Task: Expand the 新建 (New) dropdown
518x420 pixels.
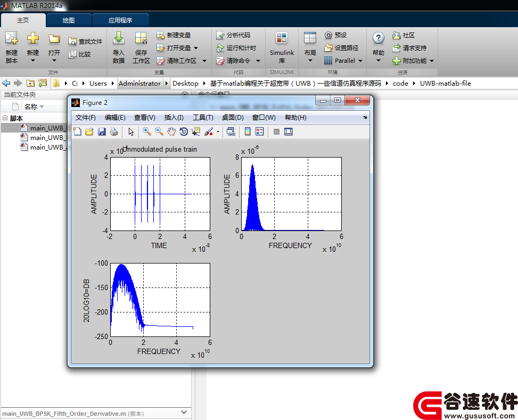Action: tap(32, 61)
